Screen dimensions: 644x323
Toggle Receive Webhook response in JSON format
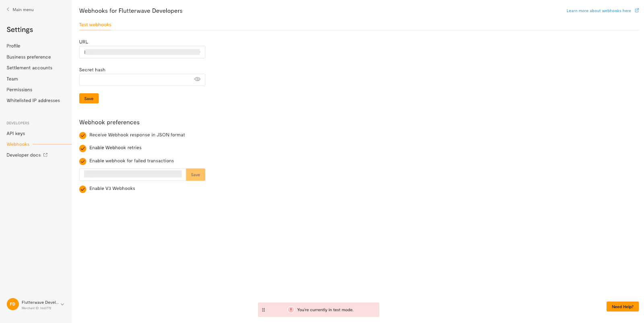point(83,135)
